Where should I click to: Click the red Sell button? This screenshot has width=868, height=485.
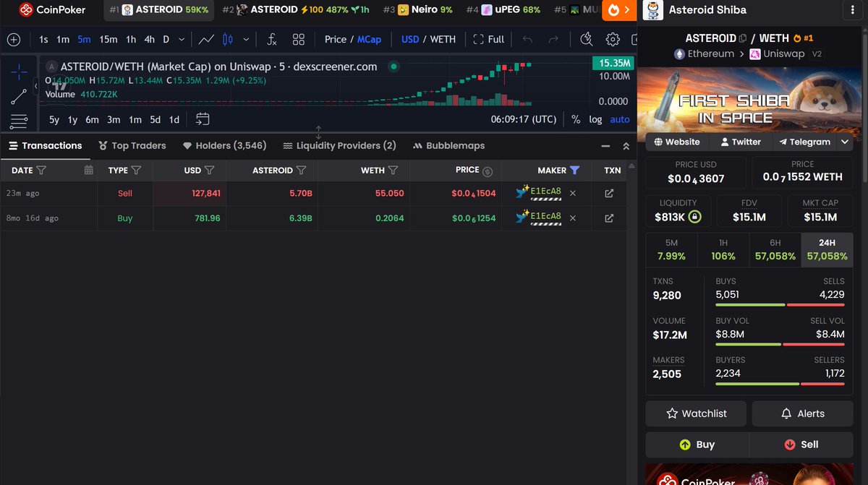click(x=801, y=445)
